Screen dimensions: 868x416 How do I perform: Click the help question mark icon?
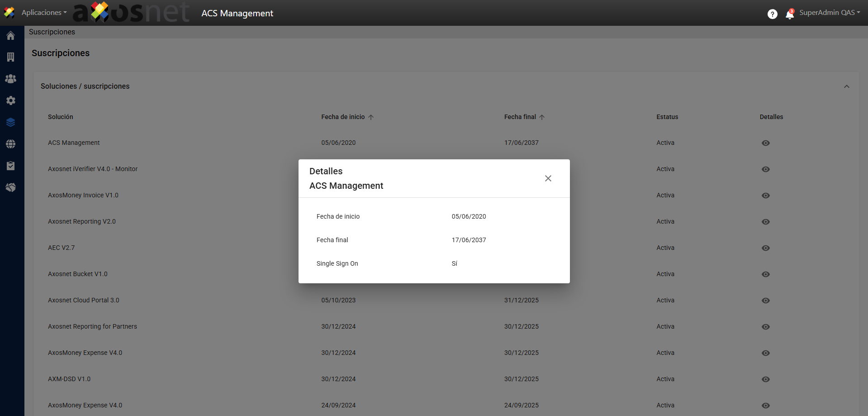(x=773, y=14)
